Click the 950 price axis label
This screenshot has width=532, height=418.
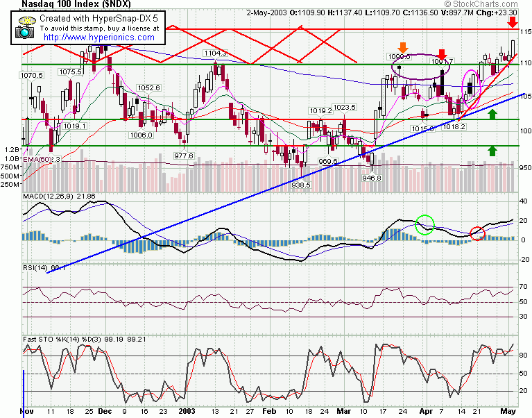click(x=526, y=168)
